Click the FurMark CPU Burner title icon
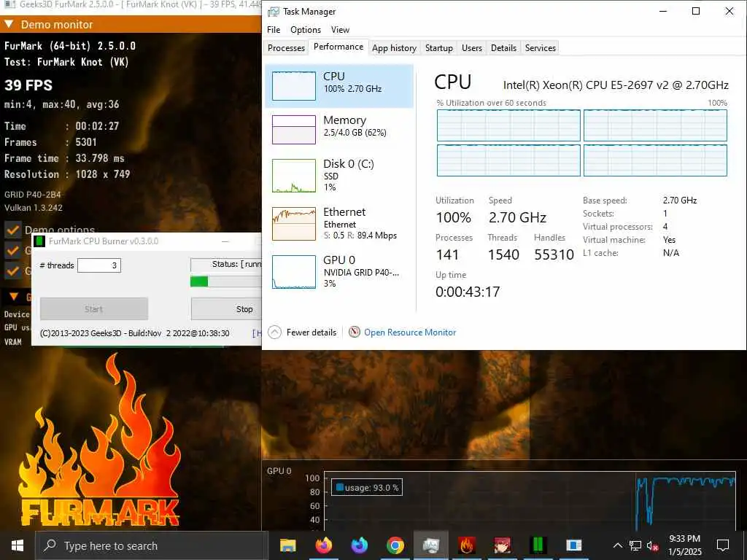Screen dimensions: 747x560 [40, 241]
